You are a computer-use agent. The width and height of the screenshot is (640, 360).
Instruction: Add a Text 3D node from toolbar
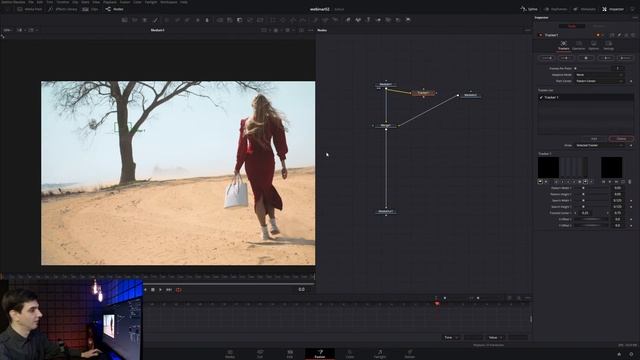(368, 20)
